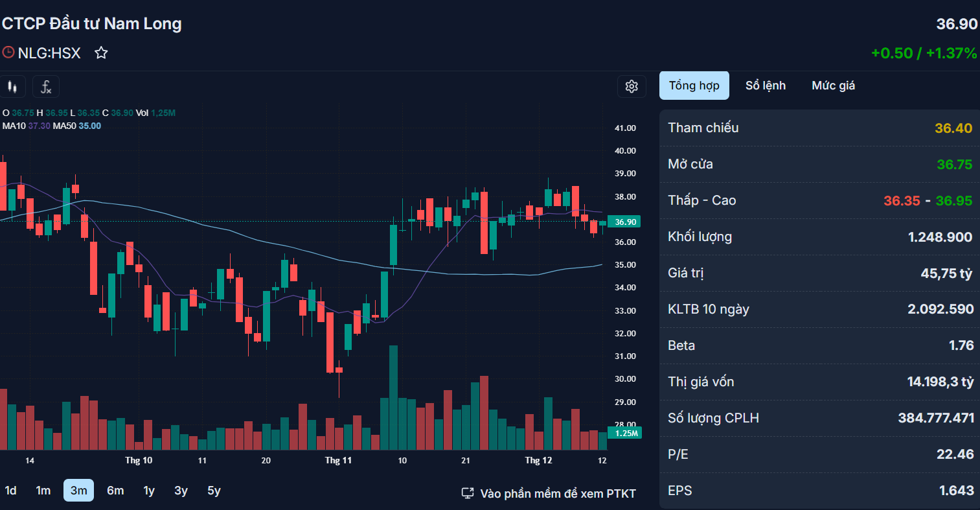Click the Thg 11 date label on time axis

[338, 460]
